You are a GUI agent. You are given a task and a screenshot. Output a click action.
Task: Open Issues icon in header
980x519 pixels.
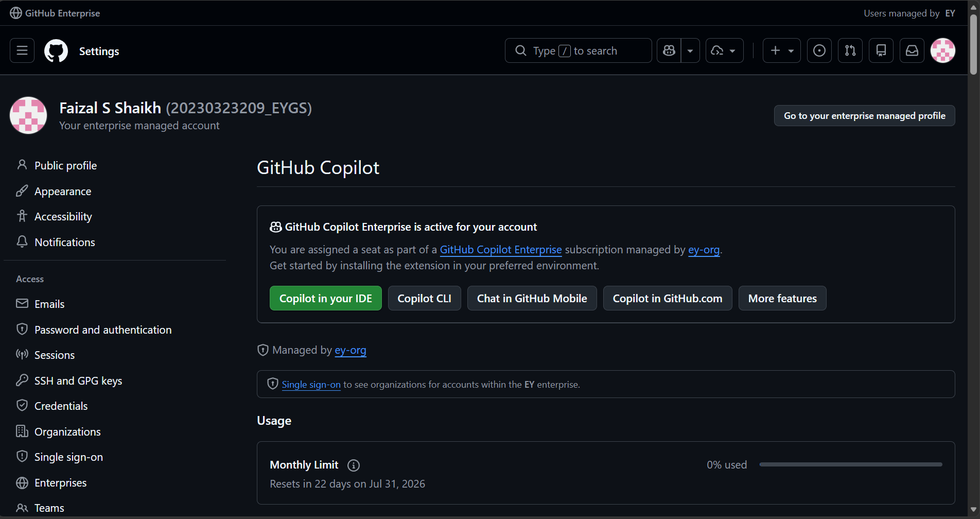coord(819,50)
